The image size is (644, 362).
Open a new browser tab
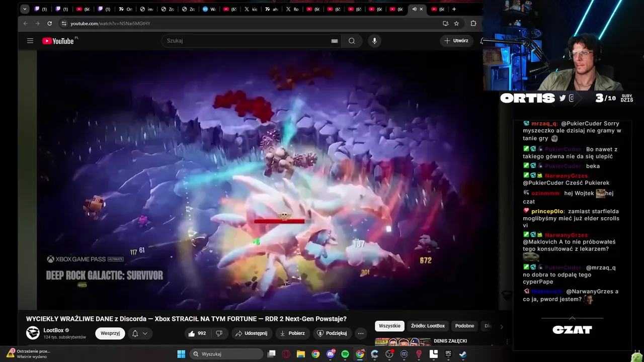[x=454, y=9]
